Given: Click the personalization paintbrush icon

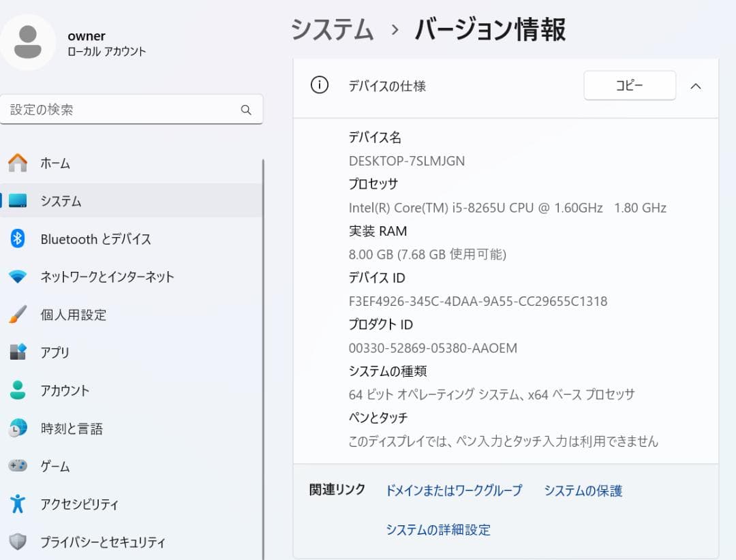Looking at the screenshot, I should (18, 314).
